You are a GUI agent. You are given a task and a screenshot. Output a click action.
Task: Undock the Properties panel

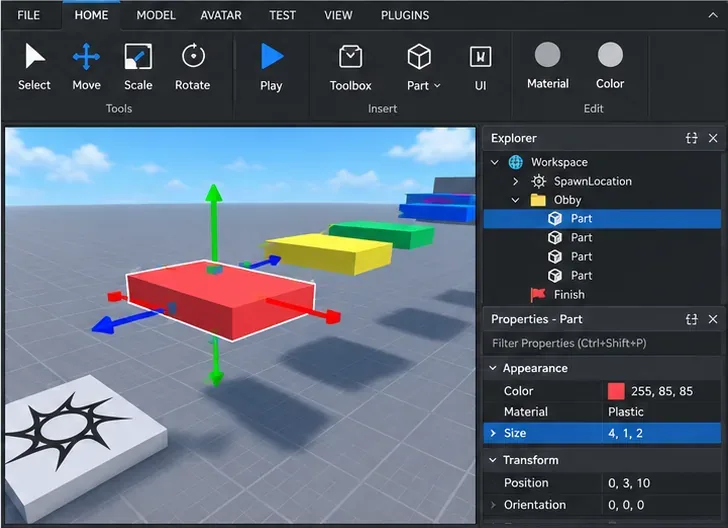pos(692,319)
